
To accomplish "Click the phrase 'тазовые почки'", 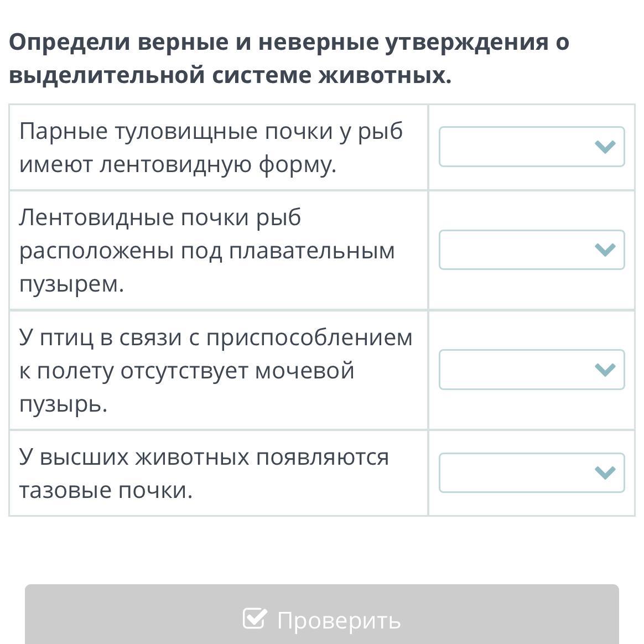I will [x=105, y=490].
